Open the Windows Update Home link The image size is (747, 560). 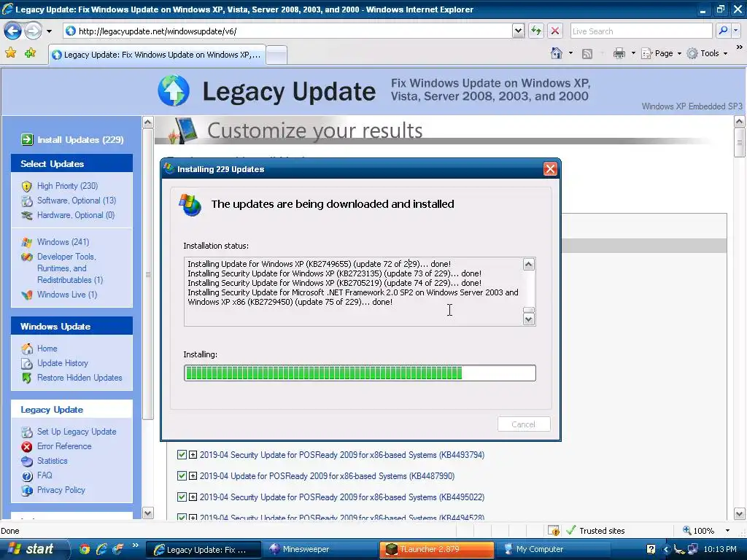tap(47, 349)
